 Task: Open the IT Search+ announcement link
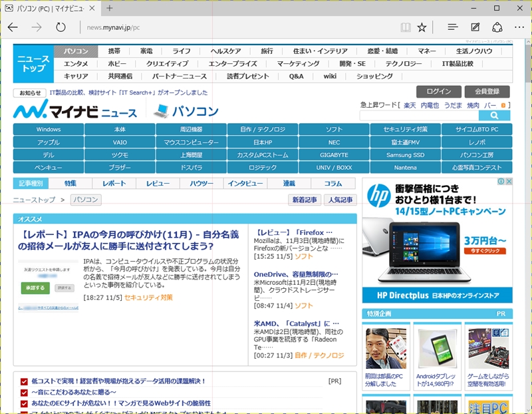(128, 93)
